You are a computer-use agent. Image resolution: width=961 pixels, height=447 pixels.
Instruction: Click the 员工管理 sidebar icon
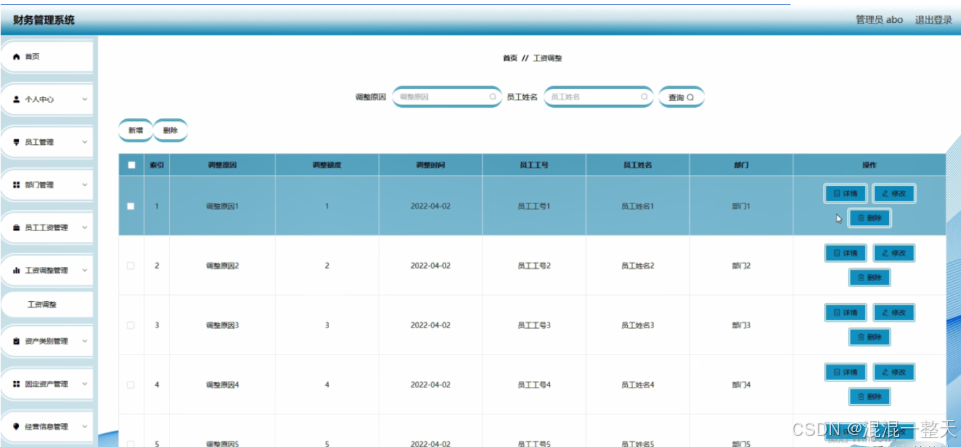[17, 142]
